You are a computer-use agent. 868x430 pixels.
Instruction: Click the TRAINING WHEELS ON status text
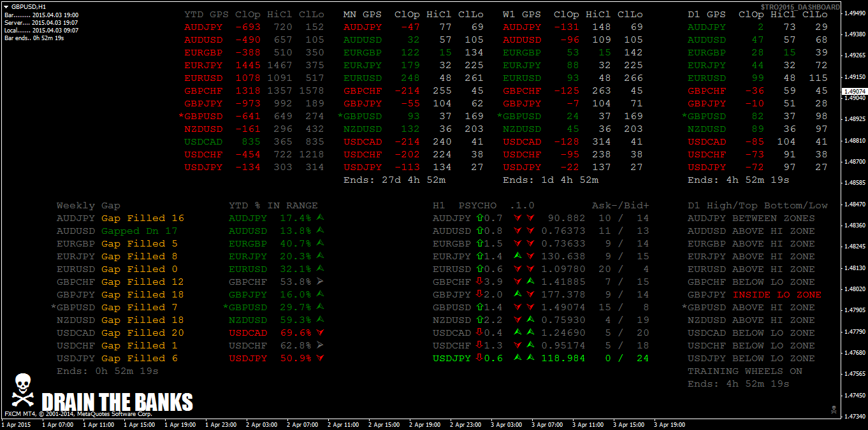pyautogui.click(x=745, y=371)
